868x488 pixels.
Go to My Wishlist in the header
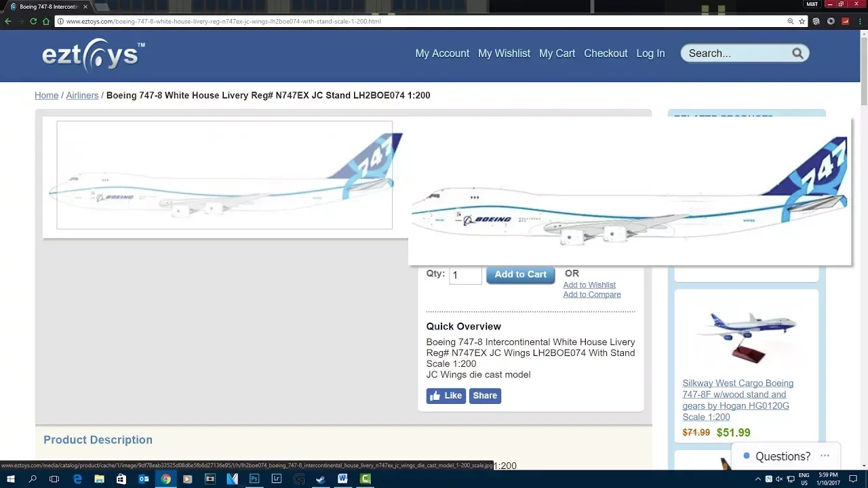(x=504, y=54)
